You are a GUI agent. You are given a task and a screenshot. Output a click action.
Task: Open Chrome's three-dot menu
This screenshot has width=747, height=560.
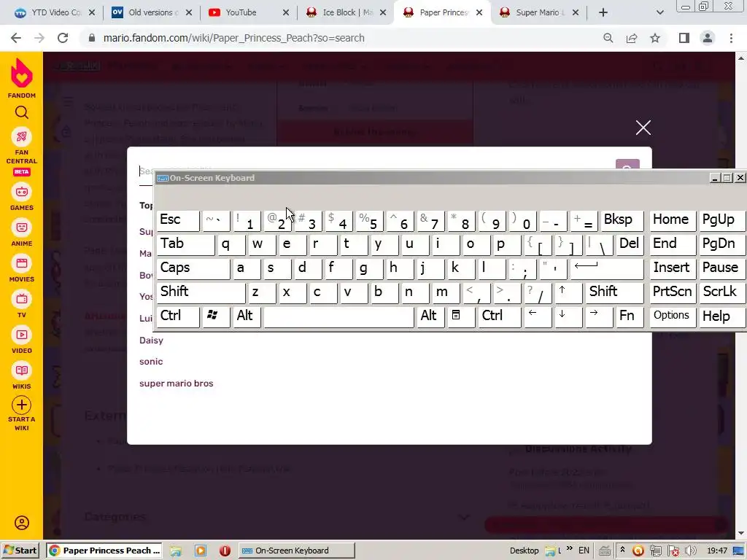[x=731, y=38]
